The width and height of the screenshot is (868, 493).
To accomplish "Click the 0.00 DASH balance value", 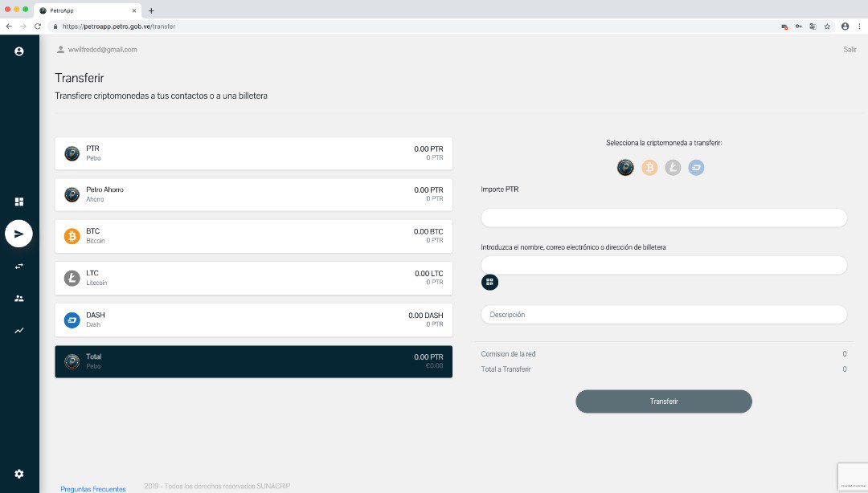I will [426, 316].
